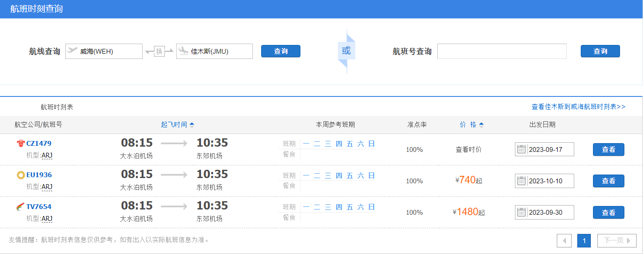Click 查看时价 for flight CZ1479
Image resolution: width=644 pixels, height=254 pixels.
469,149
